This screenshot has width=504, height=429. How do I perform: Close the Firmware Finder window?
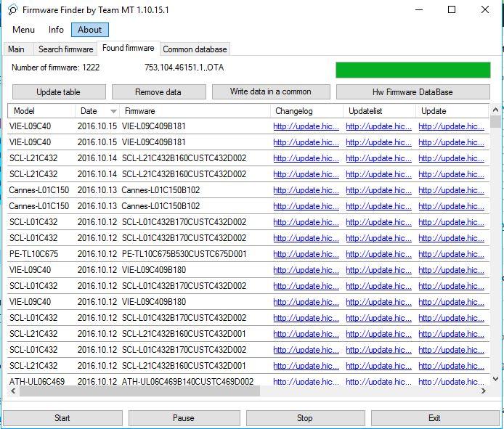point(485,9)
